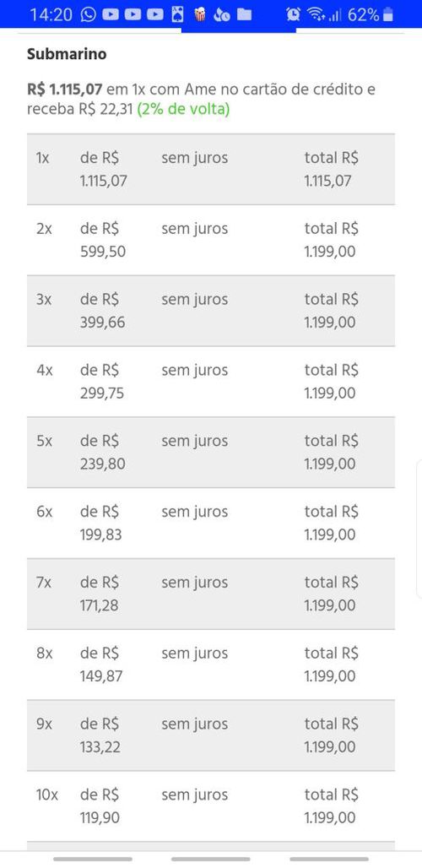Tap the folder notification icon in status bar
This screenshot has width=422, height=868.
[245, 15]
